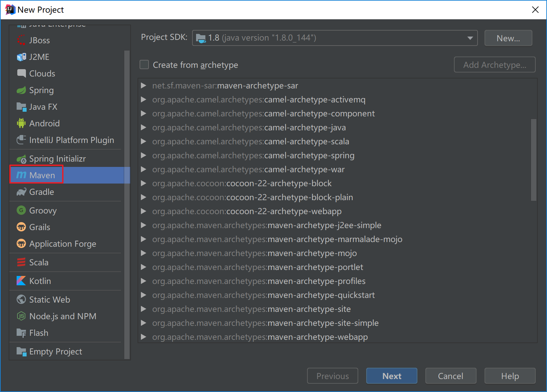This screenshot has height=392, width=547.
Task: Click the Next button
Action: [x=392, y=376]
